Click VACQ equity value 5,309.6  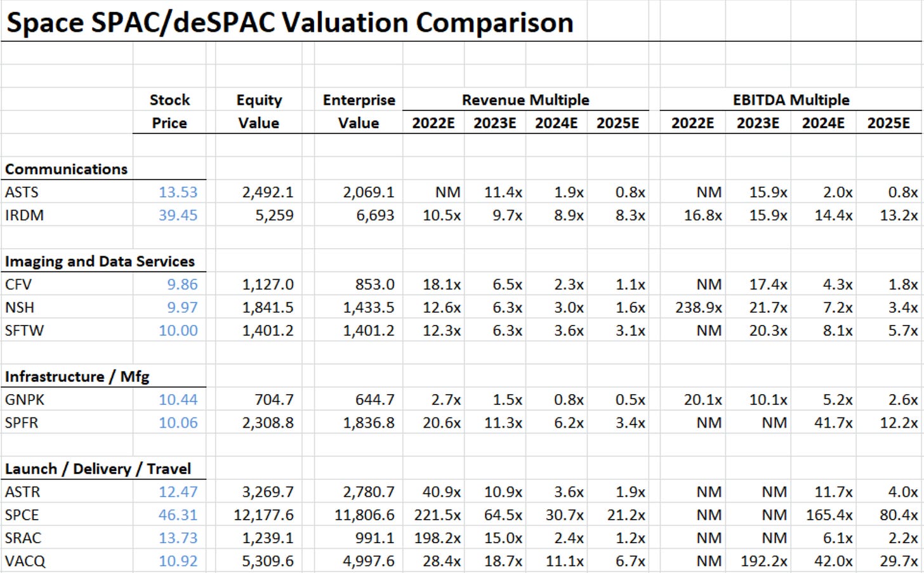[268, 561]
